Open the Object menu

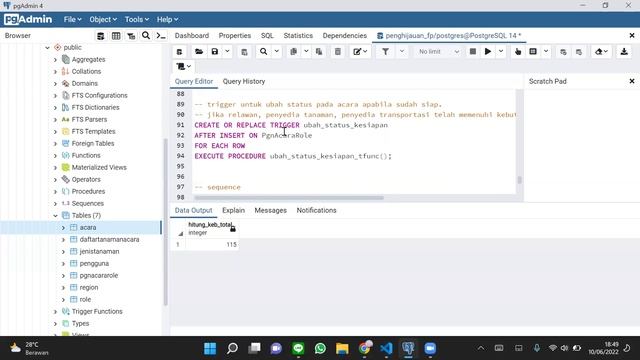[x=103, y=19]
